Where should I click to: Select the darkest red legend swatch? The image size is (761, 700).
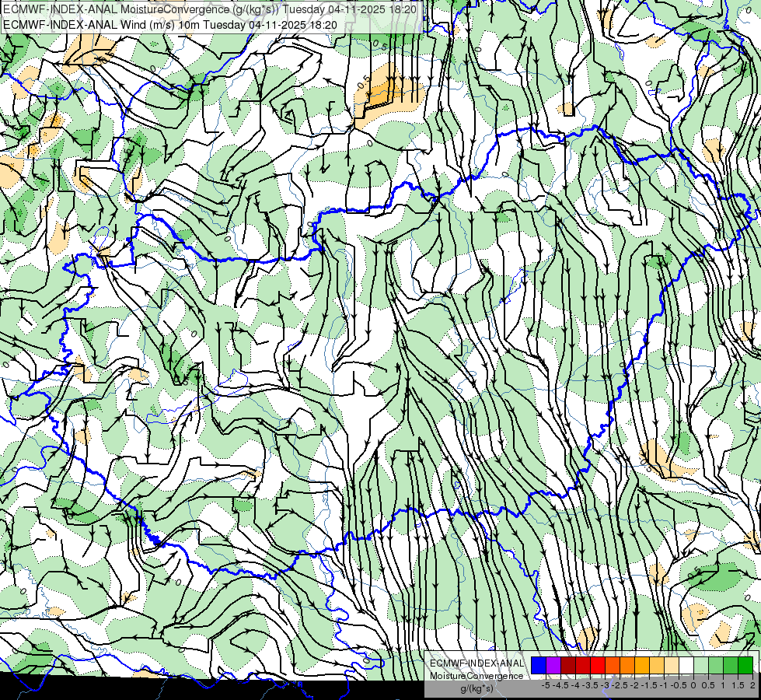pos(568,665)
